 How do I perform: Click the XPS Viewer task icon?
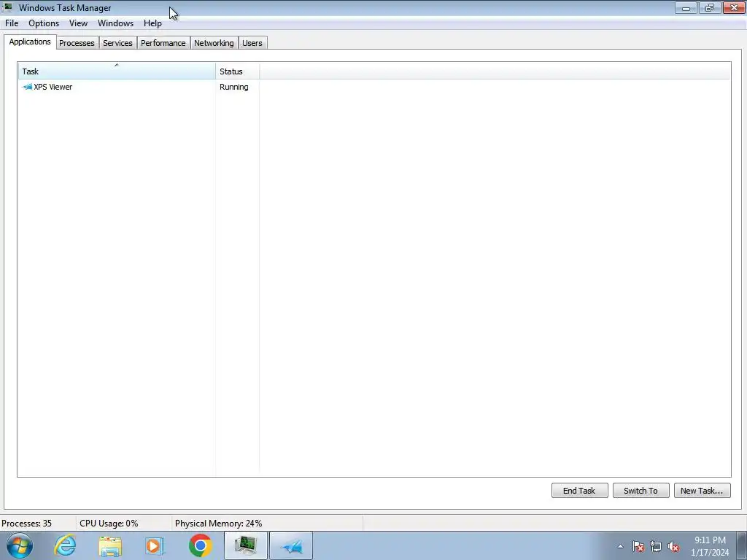coord(27,87)
